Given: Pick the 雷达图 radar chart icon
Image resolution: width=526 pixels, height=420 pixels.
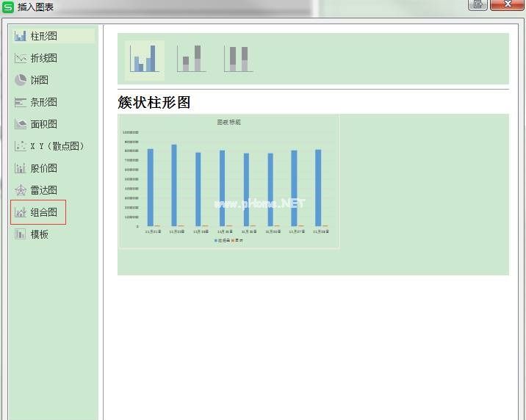Looking at the screenshot, I should 21,190.
